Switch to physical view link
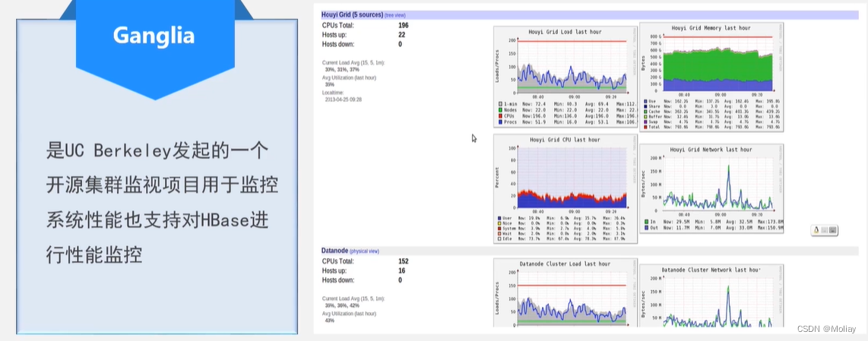The image size is (868, 341). [364, 251]
